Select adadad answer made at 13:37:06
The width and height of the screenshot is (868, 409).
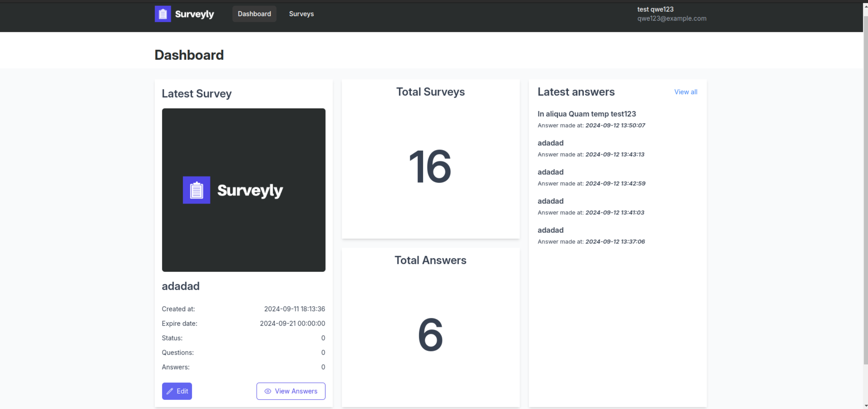click(x=591, y=235)
